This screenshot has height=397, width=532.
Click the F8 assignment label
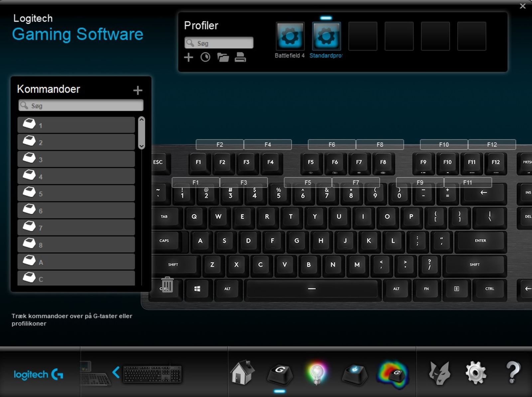click(380, 145)
